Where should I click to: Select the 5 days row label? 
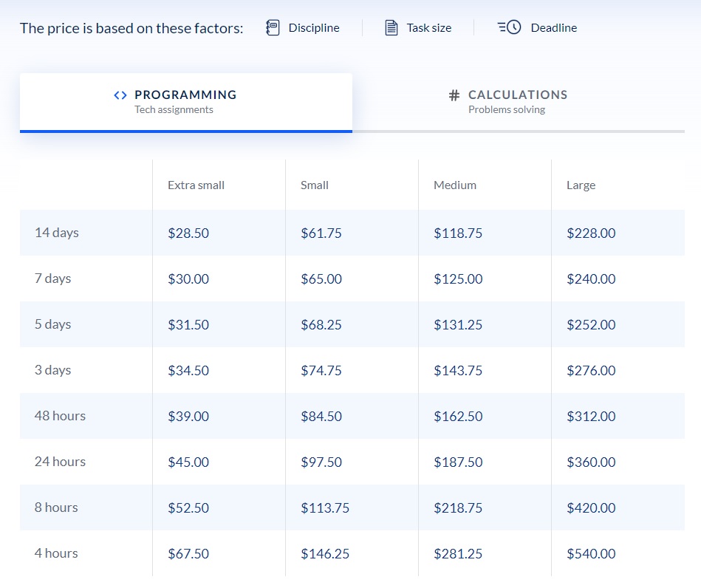(x=52, y=324)
